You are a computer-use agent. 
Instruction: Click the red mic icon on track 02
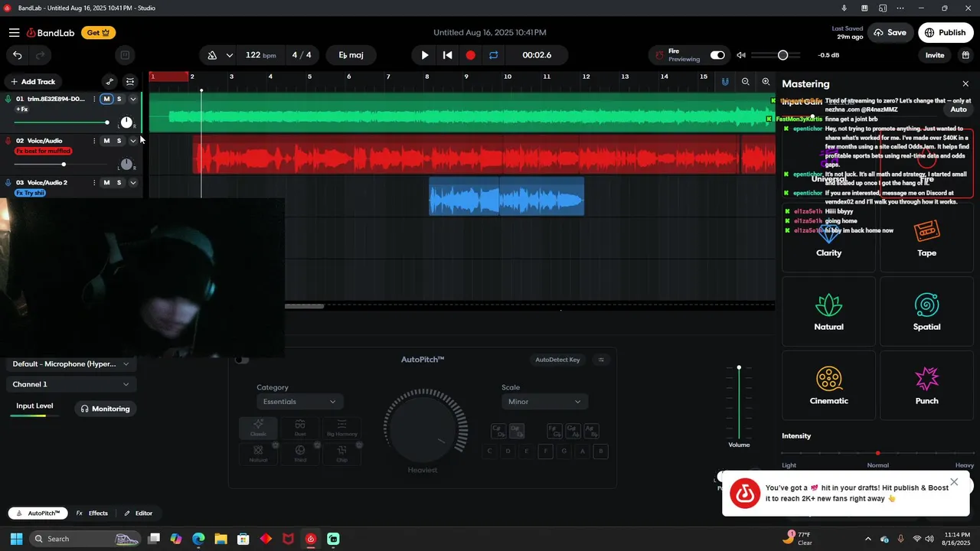coord(8,141)
